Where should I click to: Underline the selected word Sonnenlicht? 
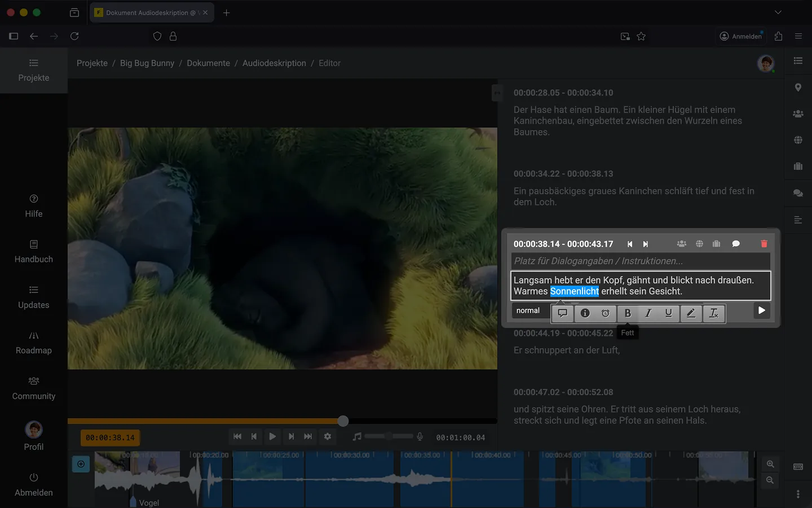point(668,313)
